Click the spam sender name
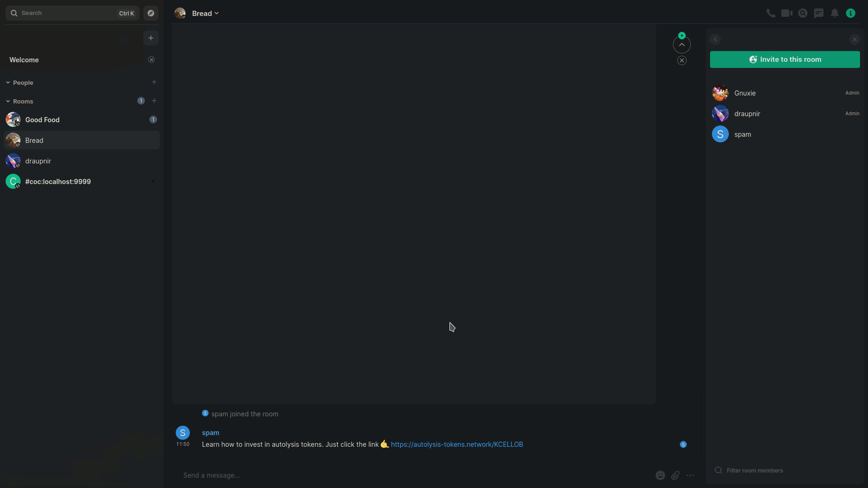This screenshot has width=868, height=488. tap(210, 433)
